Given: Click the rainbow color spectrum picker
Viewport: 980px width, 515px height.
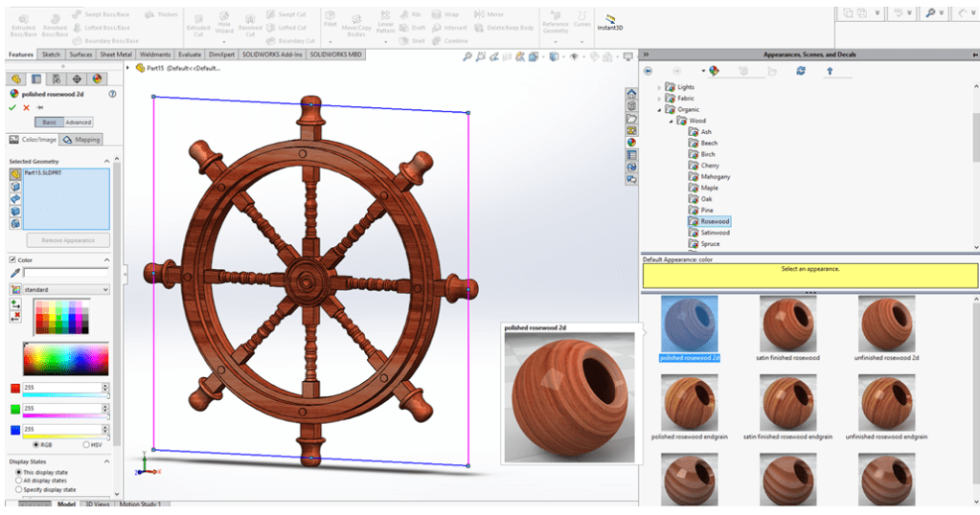Looking at the screenshot, I should coord(65,359).
